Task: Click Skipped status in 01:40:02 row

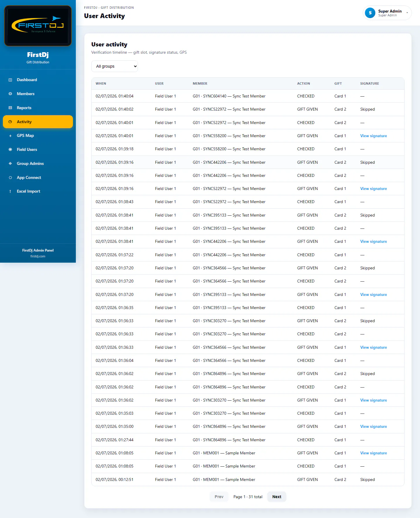Action: tap(367, 109)
